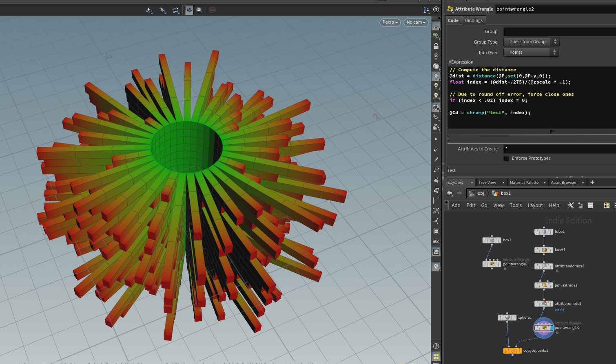Screen dimensions: 616x364
Task: Switch to the Bindings tab
Action: pos(473,20)
